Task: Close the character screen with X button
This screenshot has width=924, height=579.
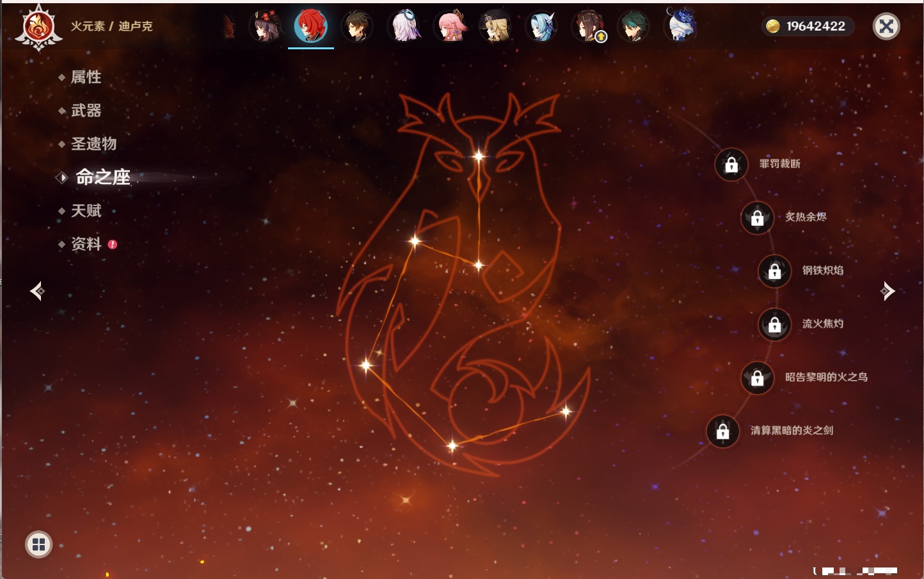Action: 887,26
